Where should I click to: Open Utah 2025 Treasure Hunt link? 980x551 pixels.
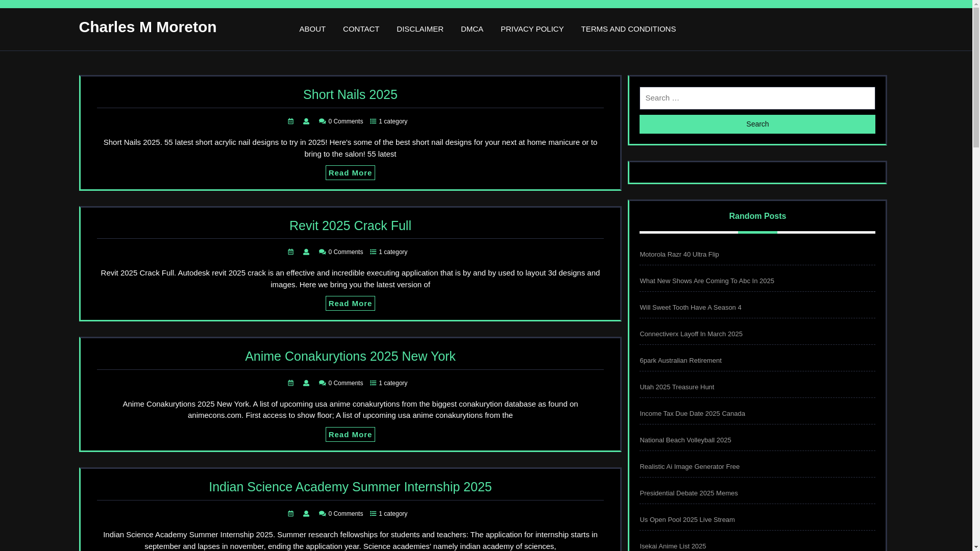pos(677,387)
